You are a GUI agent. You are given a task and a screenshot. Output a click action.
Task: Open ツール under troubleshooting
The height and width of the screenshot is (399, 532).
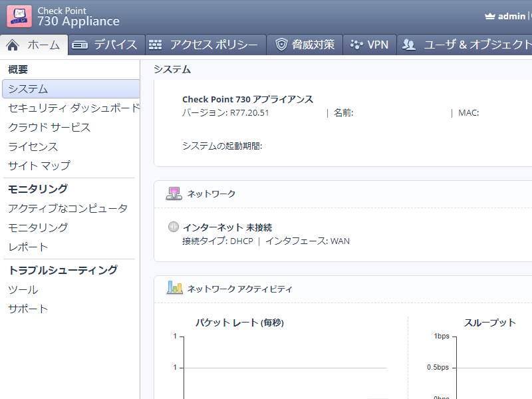pyautogui.click(x=23, y=290)
